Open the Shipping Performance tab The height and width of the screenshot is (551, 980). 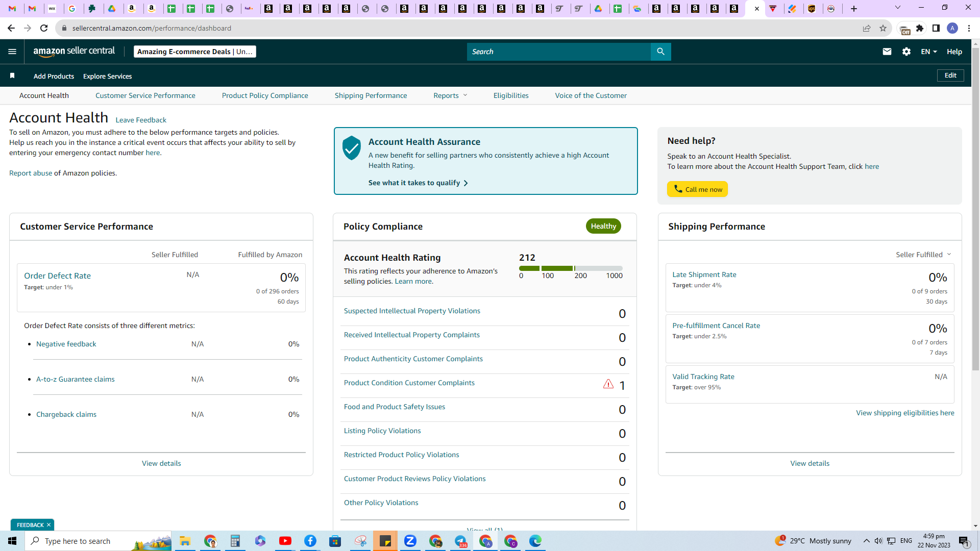(371, 95)
